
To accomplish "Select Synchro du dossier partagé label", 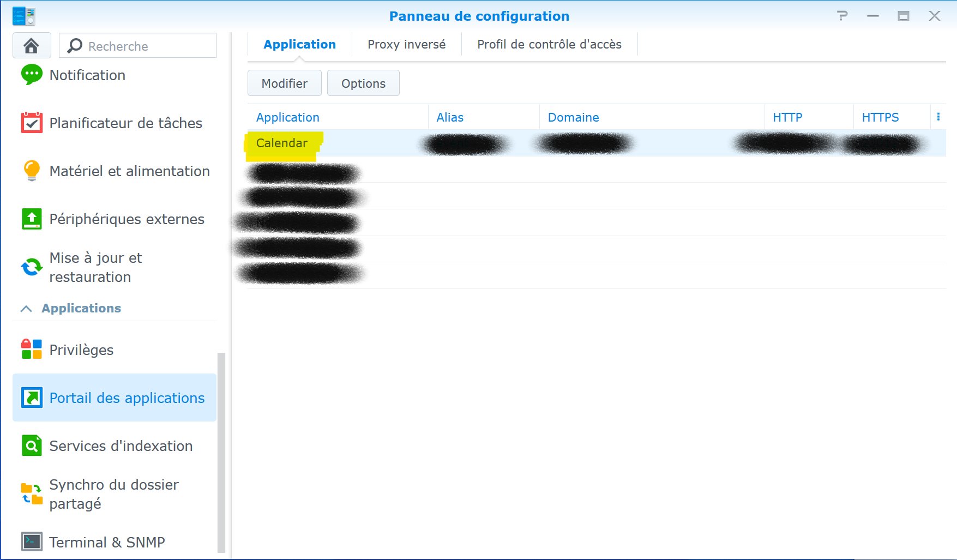I will (113, 493).
